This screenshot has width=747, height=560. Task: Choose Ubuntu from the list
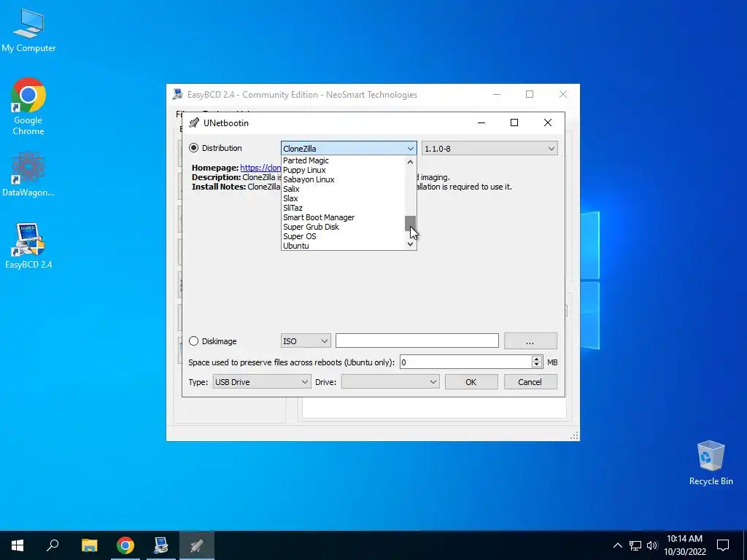[343, 246]
